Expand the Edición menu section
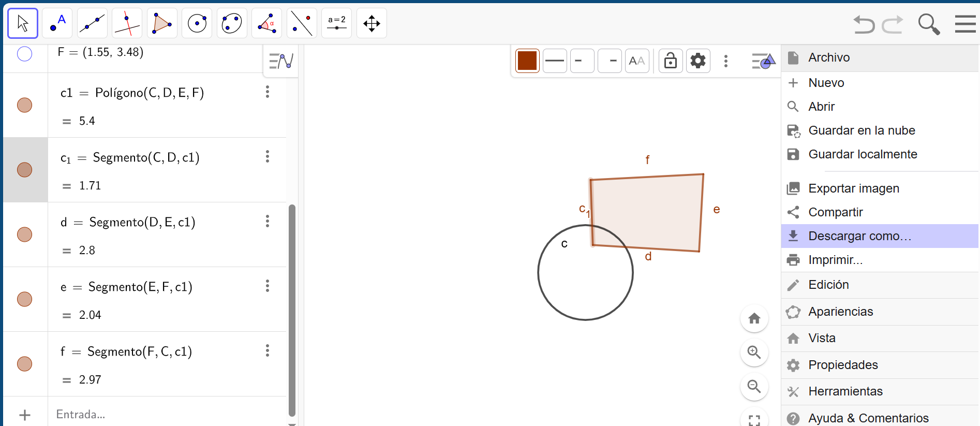Viewport: 980px width, 426px height. click(828, 285)
